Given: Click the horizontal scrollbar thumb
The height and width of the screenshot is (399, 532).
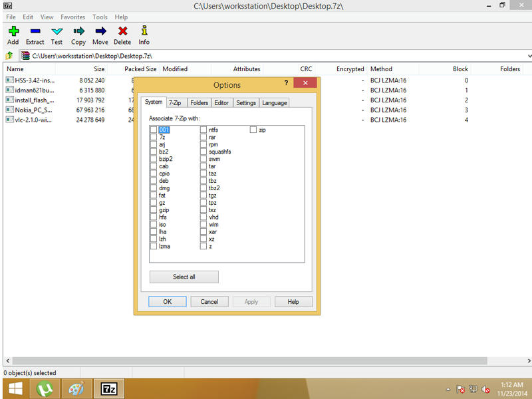Looking at the screenshot, I should pos(250,360).
